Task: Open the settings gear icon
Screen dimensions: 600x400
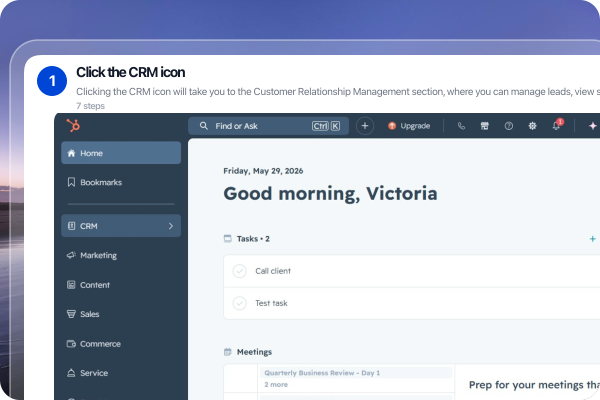Action: pyautogui.click(x=532, y=126)
